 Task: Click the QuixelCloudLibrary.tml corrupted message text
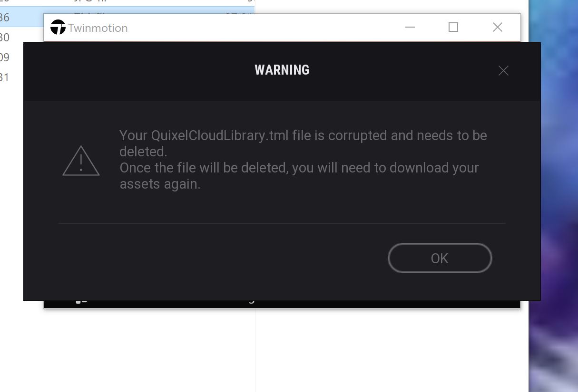click(303, 143)
